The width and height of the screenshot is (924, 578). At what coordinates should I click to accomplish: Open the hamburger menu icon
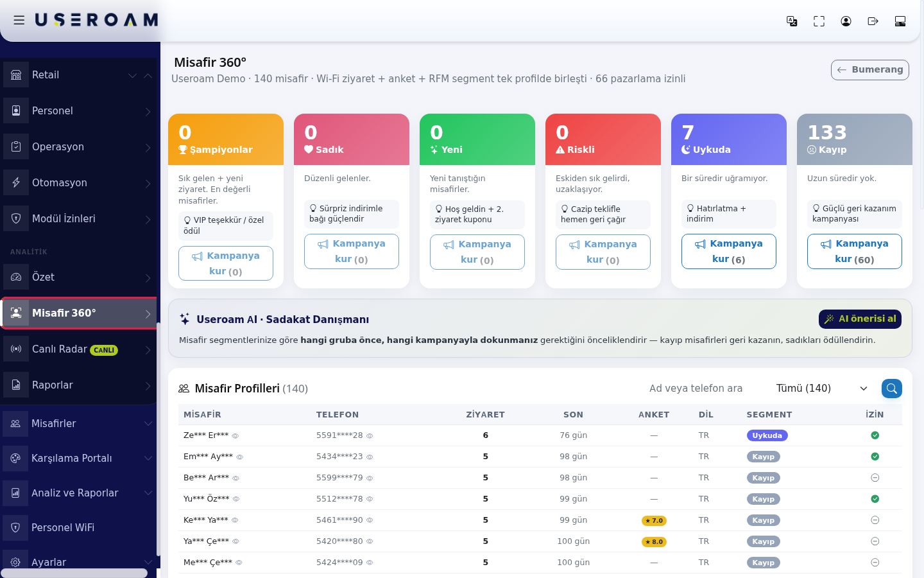coord(19,21)
